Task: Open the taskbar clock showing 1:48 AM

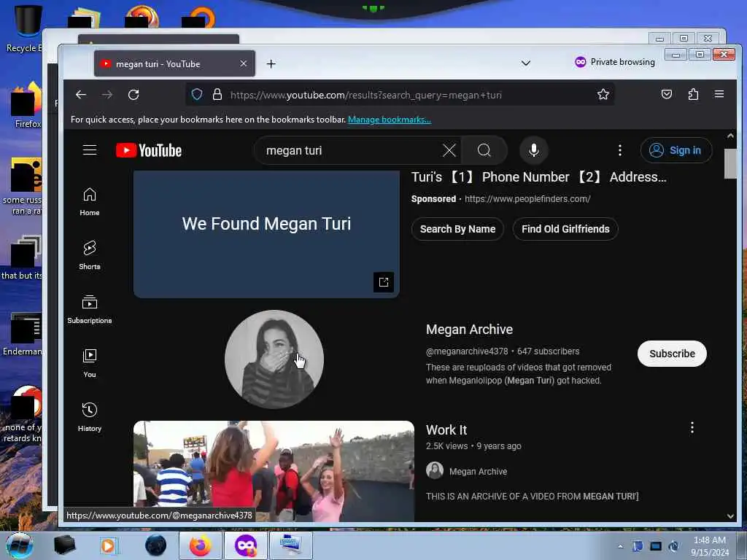Action: pos(710,546)
